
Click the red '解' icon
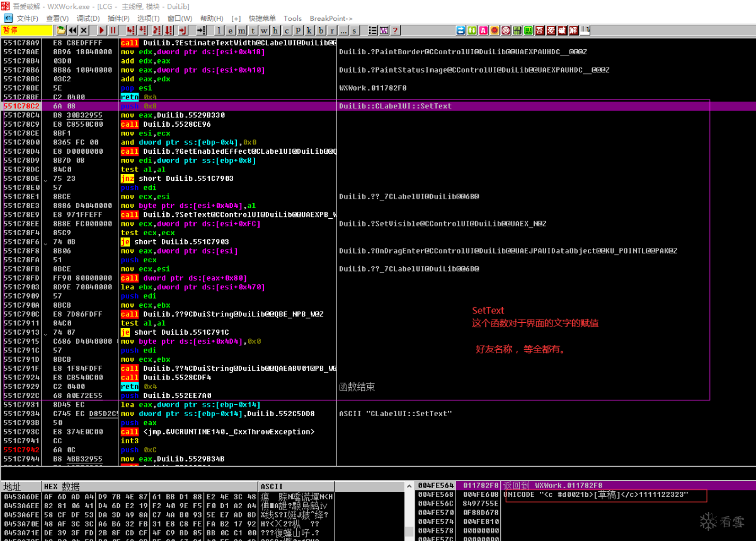[573, 30]
